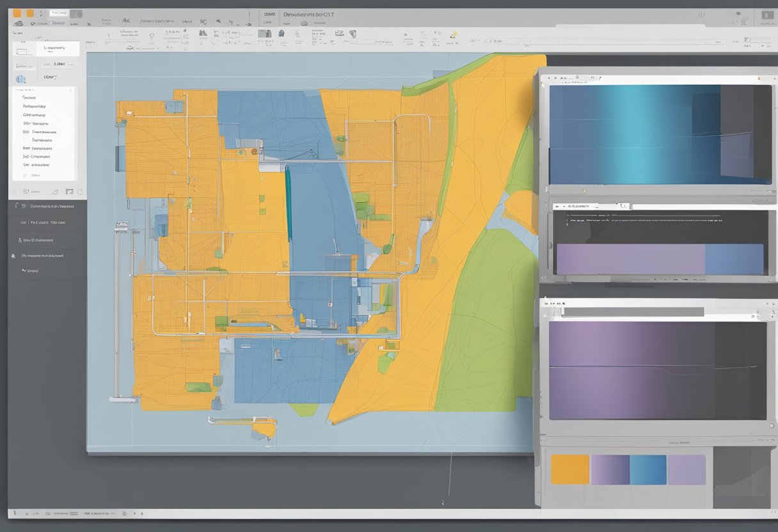Select the blue layers icon in left panel
This screenshot has height=532, width=778.
(20, 79)
